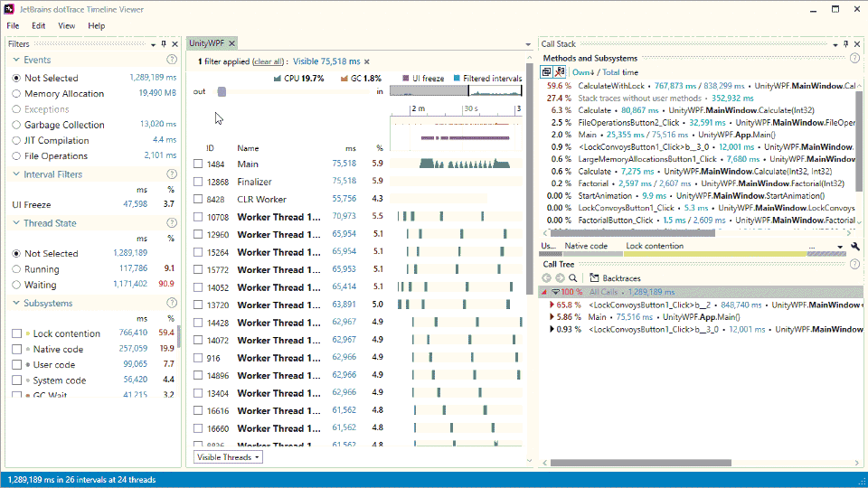
Task: Open the Visible Threads dropdown
Action: point(229,457)
